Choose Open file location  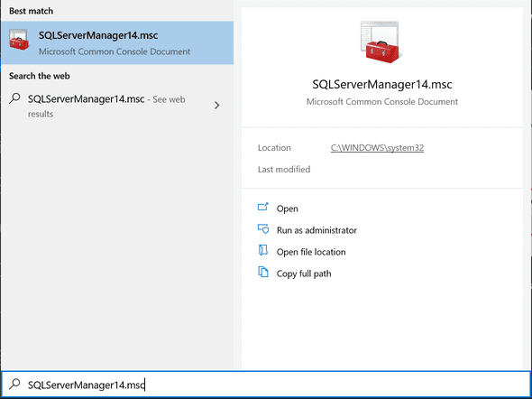click(x=311, y=252)
